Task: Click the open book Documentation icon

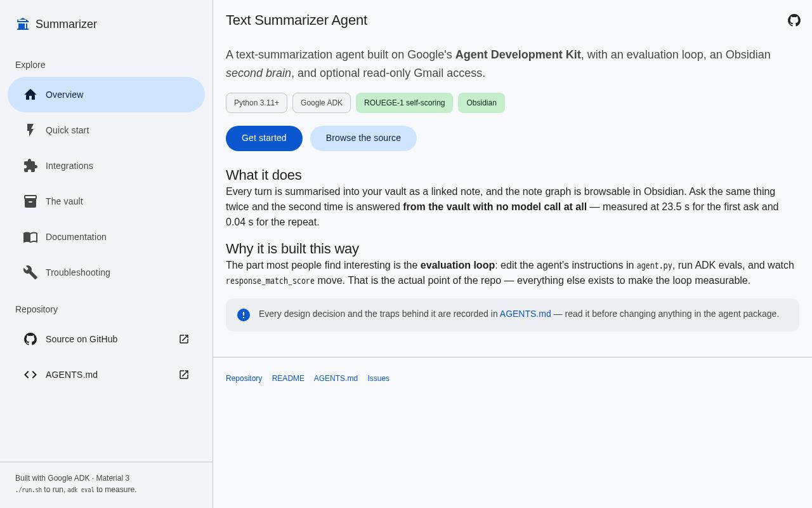Action: tap(30, 237)
